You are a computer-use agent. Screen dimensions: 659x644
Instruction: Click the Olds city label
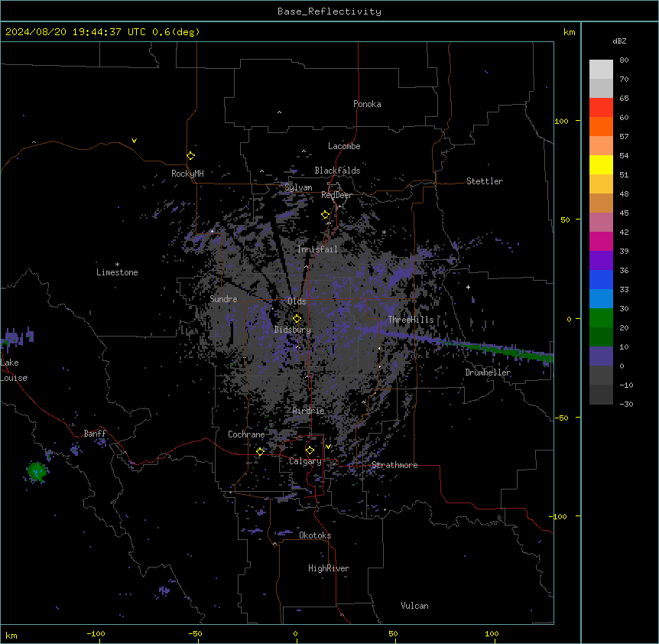297,301
